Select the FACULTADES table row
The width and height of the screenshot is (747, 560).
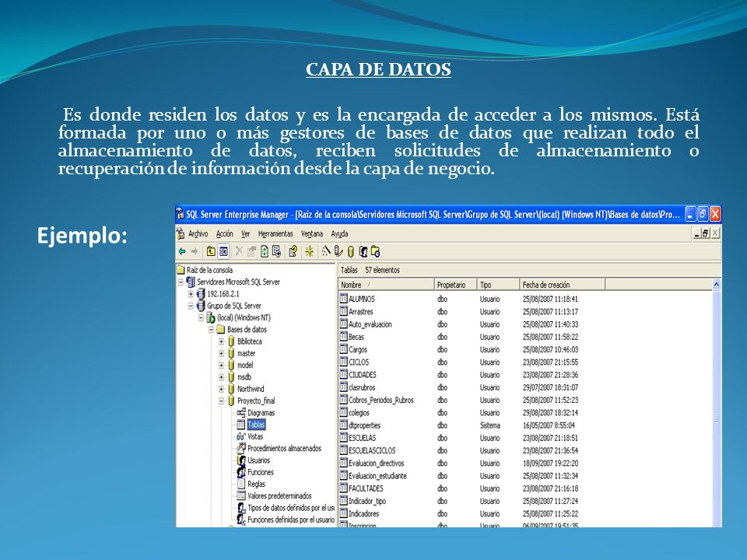point(459,488)
